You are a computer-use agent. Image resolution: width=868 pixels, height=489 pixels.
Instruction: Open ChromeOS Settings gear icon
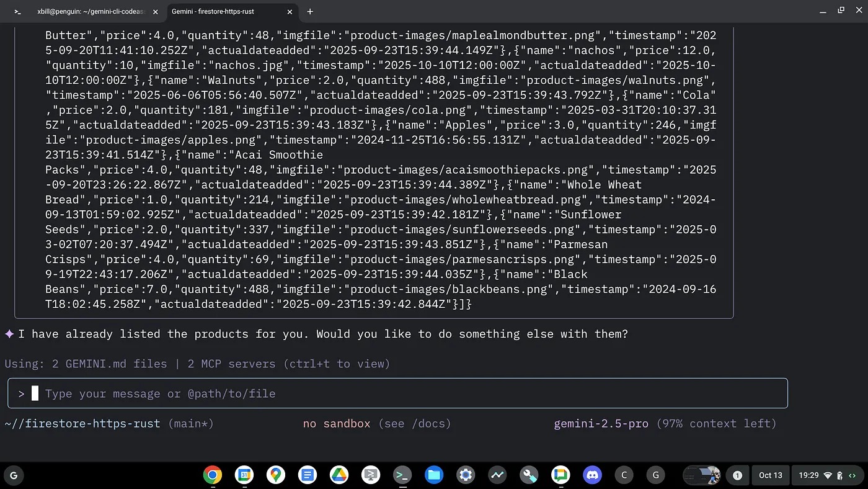pyautogui.click(x=466, y=475)
